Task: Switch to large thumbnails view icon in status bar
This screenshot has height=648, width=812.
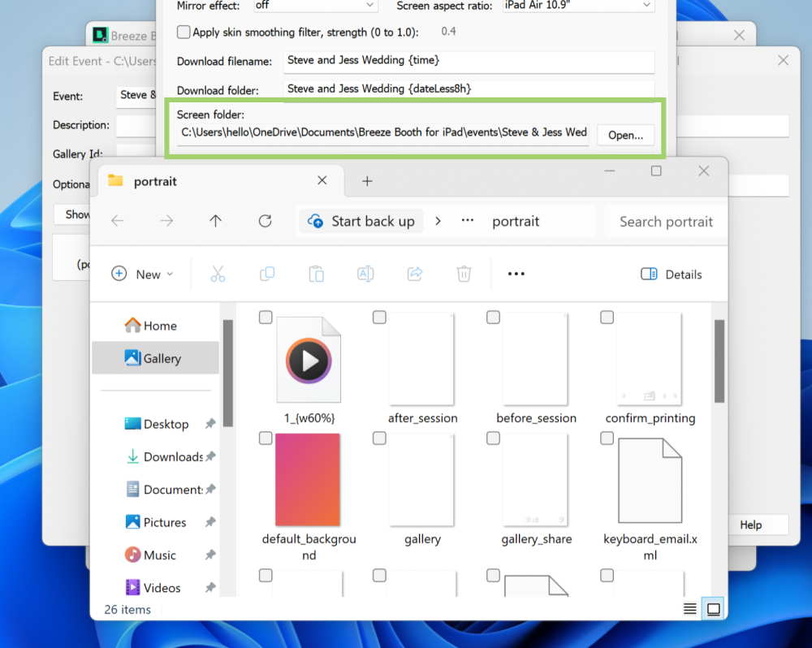Action: point(713,609)
